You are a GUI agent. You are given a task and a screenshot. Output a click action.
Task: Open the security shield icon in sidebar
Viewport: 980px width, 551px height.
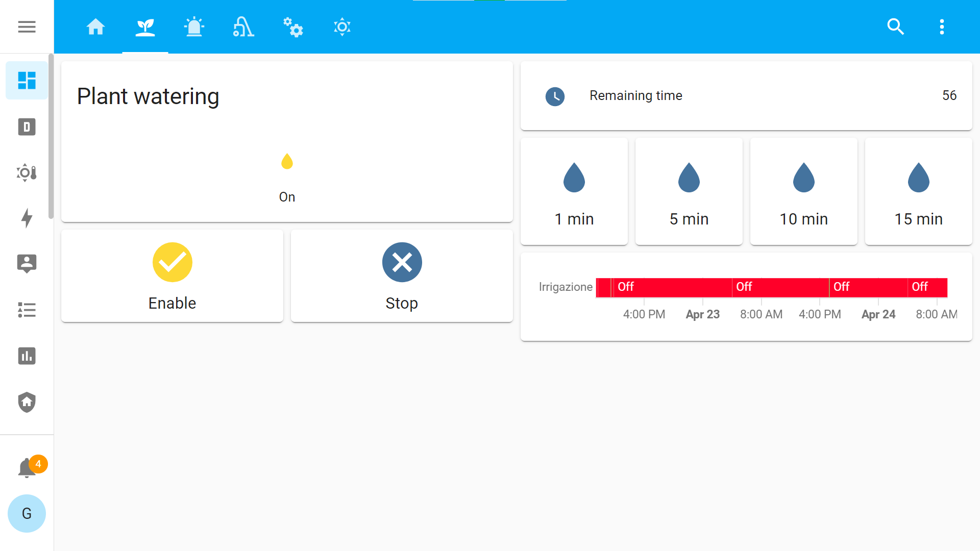(x=27, y=402)
